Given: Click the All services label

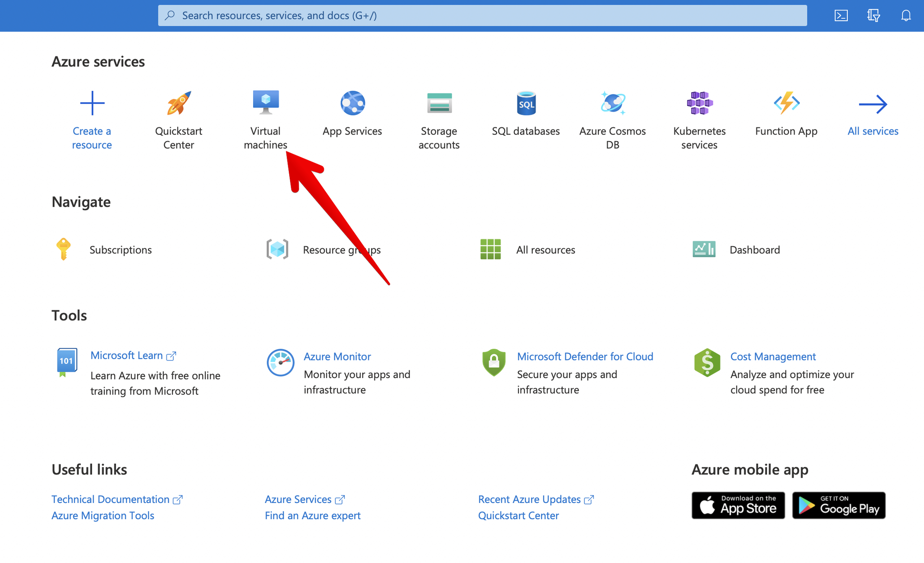Looking at the screenshot, I should 873,131.
